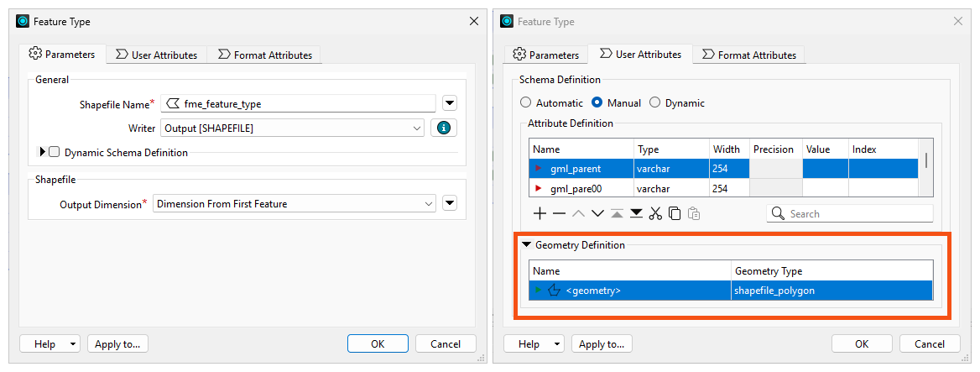980x372 pixels.
Task: Open the Writer dropdown
Action: click(418, 128)
